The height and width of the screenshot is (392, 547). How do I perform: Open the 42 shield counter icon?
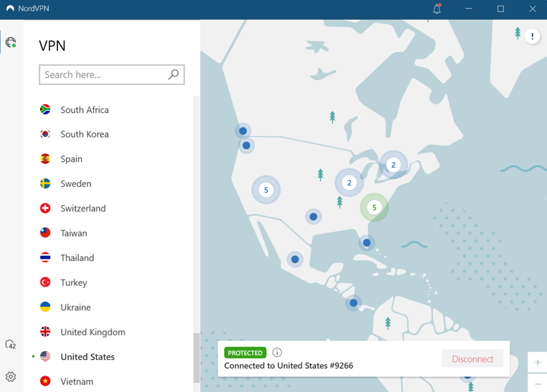(11, 345)
